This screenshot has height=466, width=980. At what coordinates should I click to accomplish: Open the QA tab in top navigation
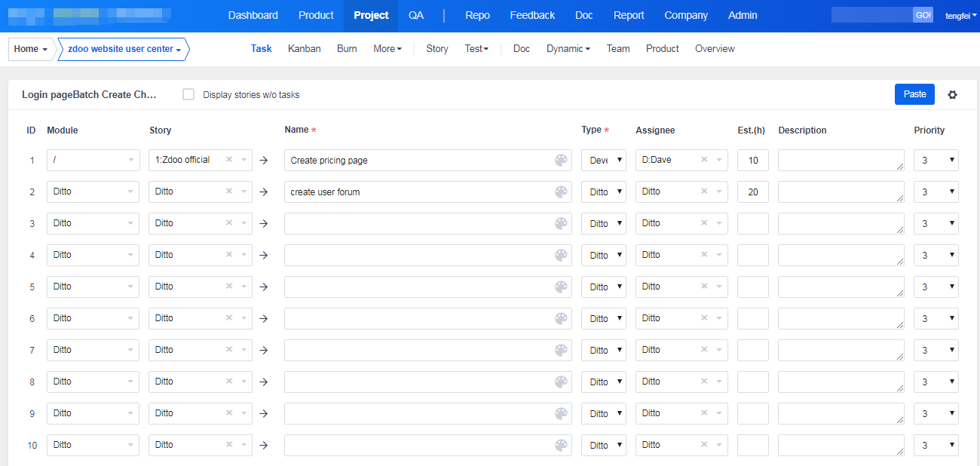416,15
